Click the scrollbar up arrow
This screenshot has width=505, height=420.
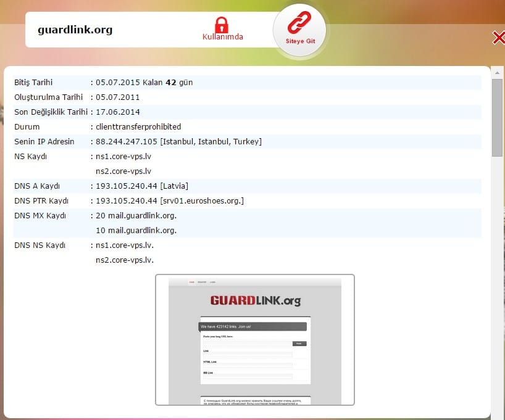click(497, 73)
